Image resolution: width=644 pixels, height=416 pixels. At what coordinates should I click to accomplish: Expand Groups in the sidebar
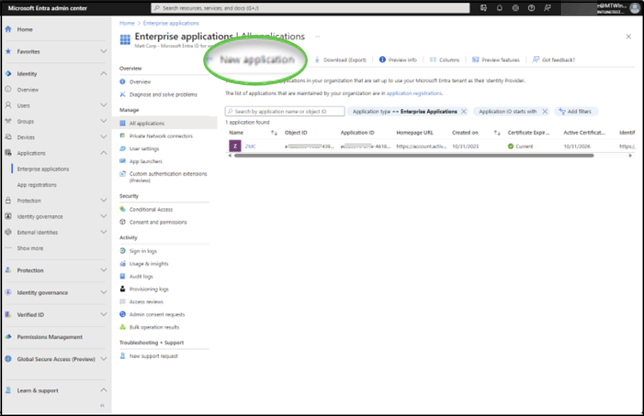click(x=104, y=121)
